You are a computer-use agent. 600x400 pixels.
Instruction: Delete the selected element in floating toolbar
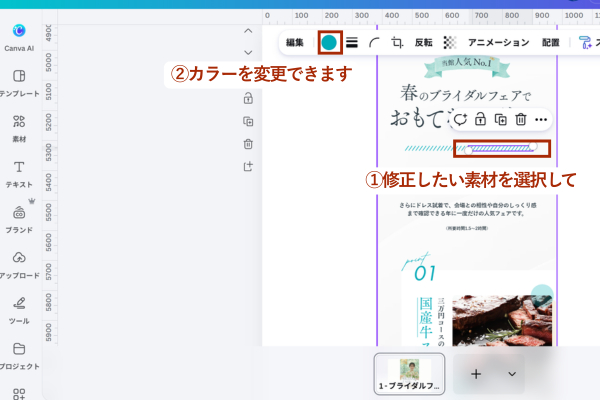click(521, 119)
